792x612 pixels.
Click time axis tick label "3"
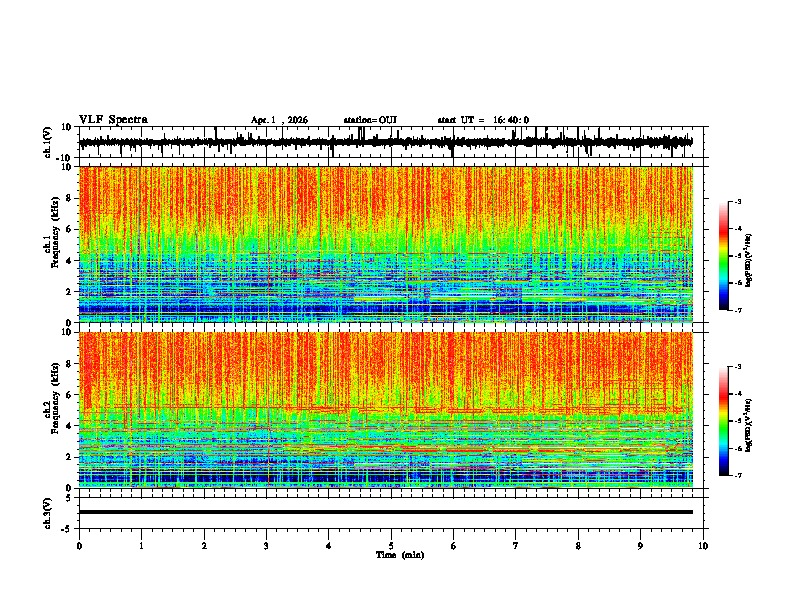pyautogui.click(x=266, y=546)
